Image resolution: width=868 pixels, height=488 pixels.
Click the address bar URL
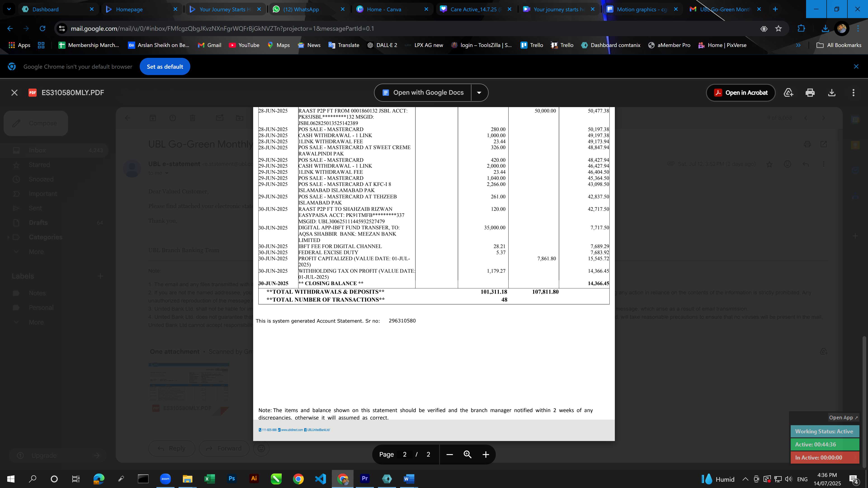[222, 29]
